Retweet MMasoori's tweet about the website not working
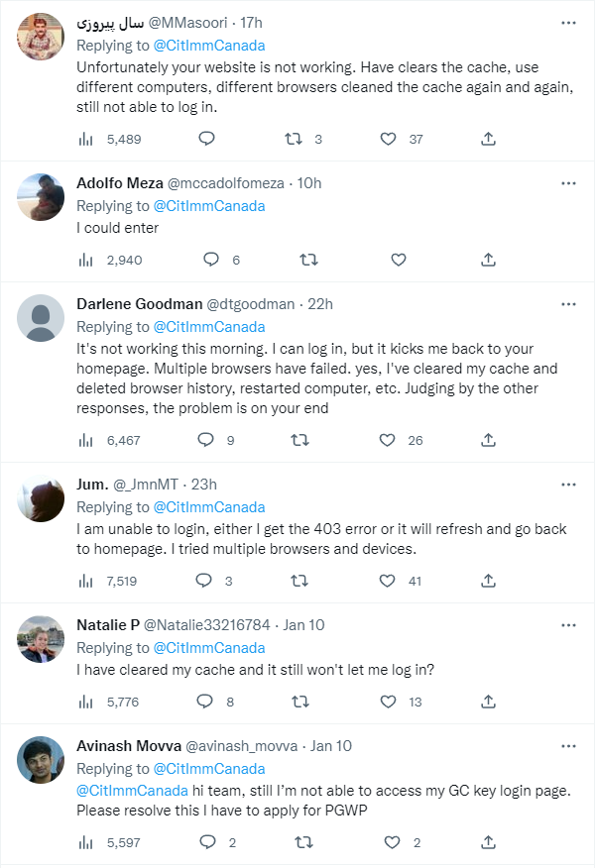The width and height of the screenshot is (596, 868). pos(294,139)
